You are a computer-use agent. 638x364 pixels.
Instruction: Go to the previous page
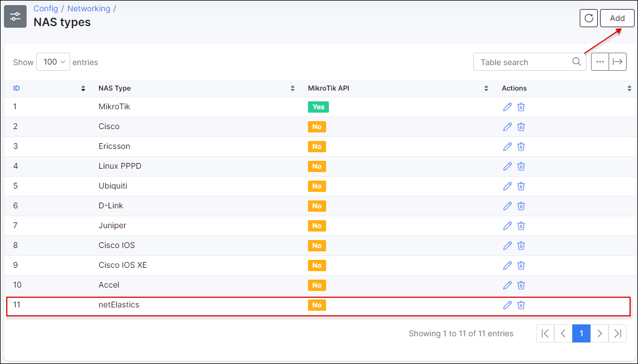click(563, 333)
